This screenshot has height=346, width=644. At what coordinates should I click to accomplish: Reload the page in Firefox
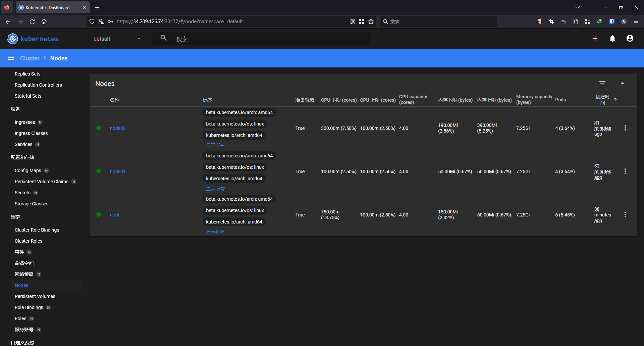click(x=32, y=21)
